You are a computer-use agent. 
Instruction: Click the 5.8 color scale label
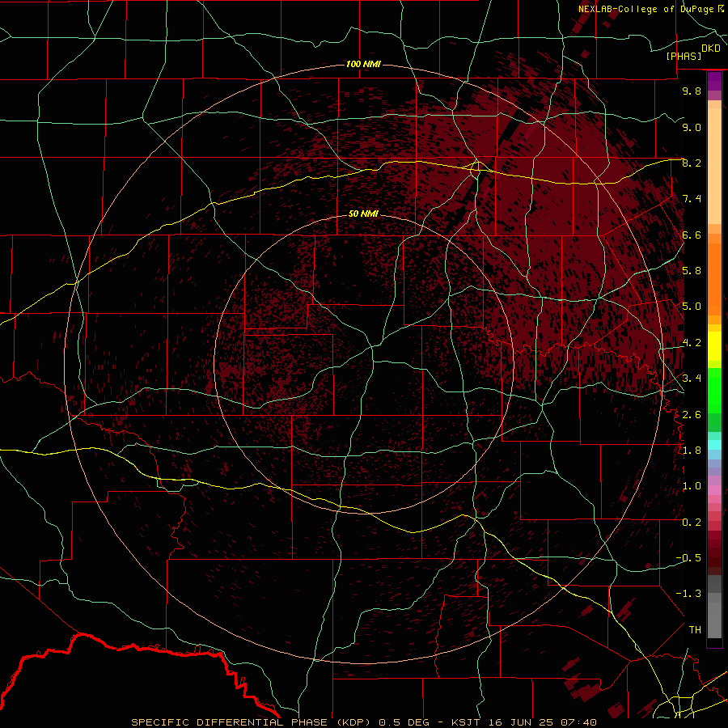click(692, 271)
